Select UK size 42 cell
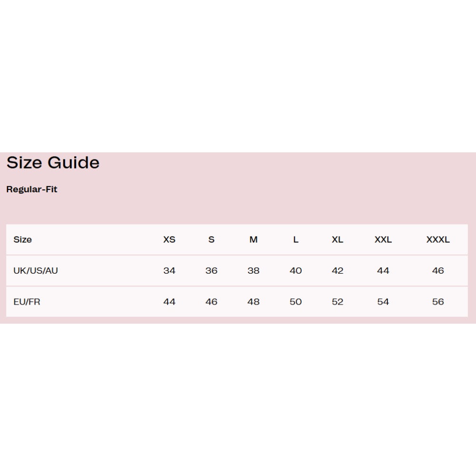The width and height of the screenshot is (476, 476). pos(337,271)
